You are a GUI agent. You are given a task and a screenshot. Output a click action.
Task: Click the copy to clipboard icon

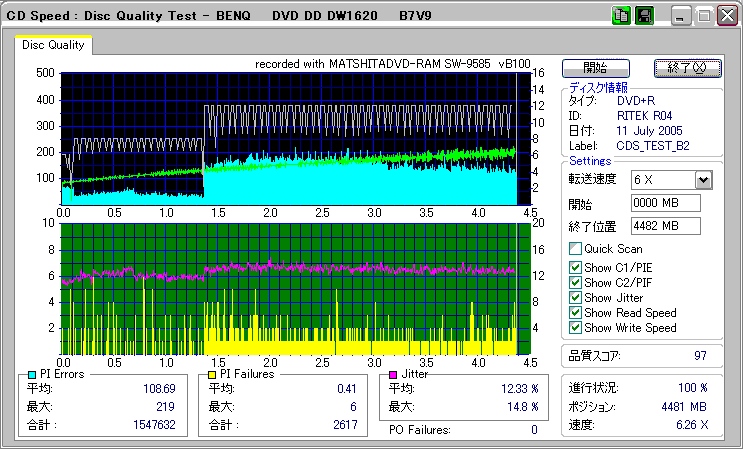(621, 16)
